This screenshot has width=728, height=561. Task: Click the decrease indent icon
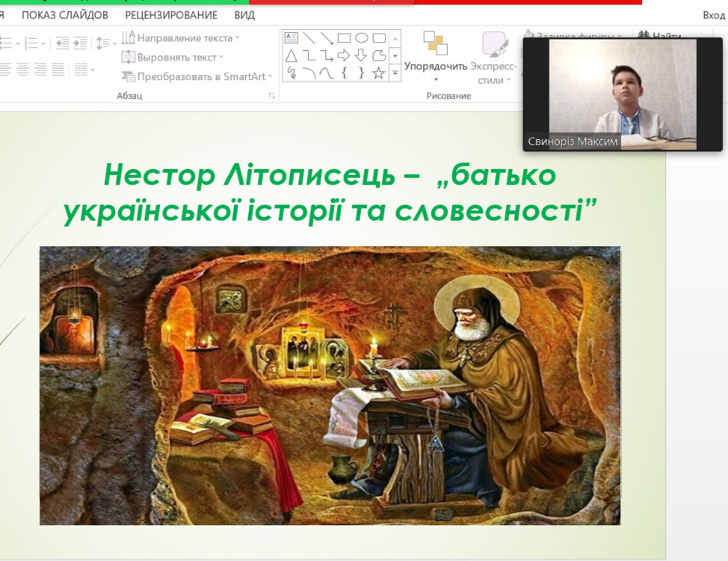[x=62, y=43]
